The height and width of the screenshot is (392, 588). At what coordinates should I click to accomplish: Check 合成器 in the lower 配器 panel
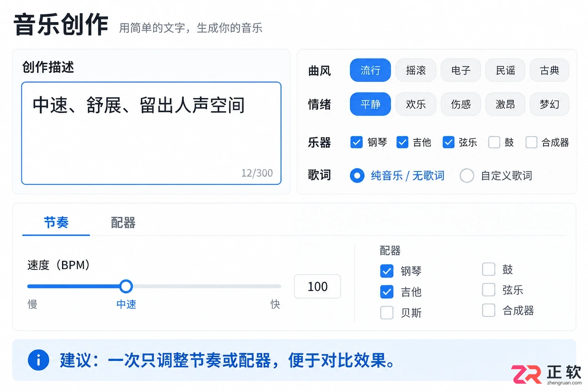[489, 310]
